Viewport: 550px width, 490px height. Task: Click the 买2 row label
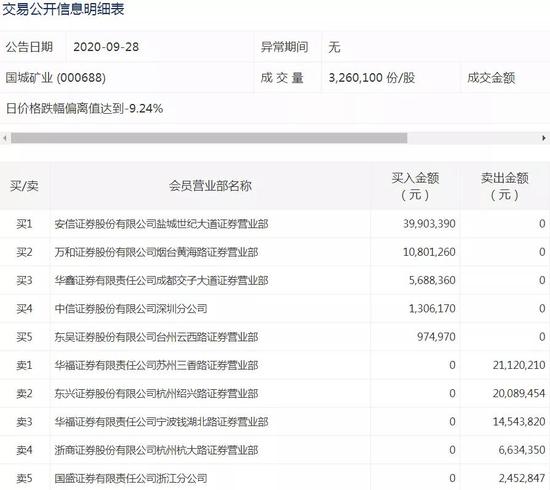pos(24,252)
